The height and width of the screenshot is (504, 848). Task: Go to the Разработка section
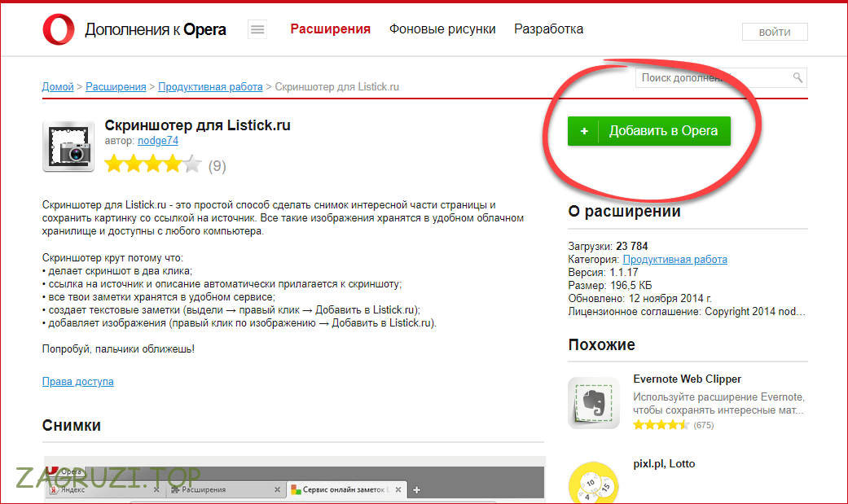[x=548, y=29]
